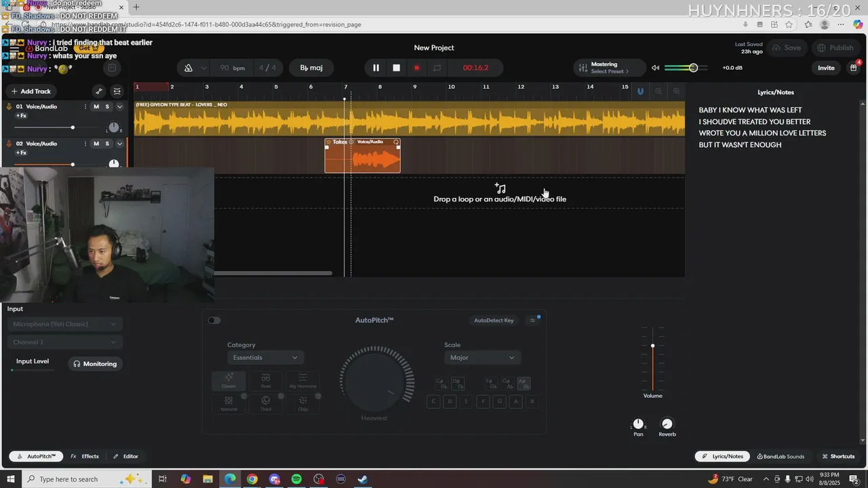Open the tempo bpm field
Viewport: 868px width, 488px height.
pos(233,68)
